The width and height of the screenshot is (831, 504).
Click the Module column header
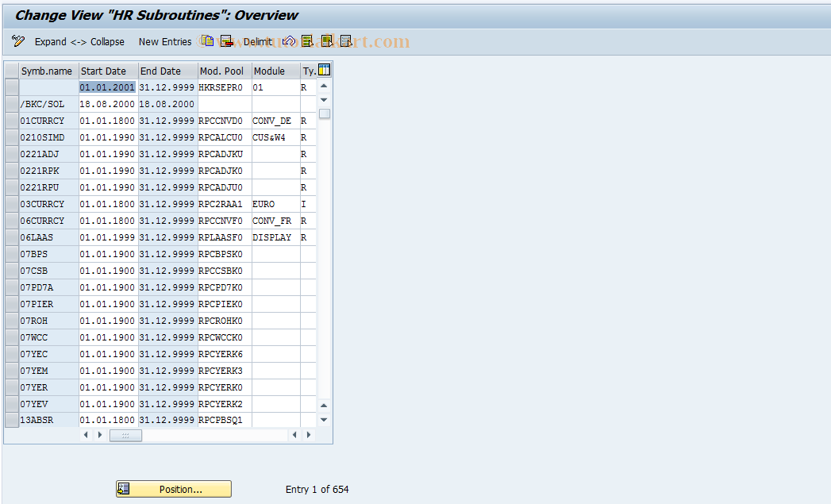click(276, 71)
